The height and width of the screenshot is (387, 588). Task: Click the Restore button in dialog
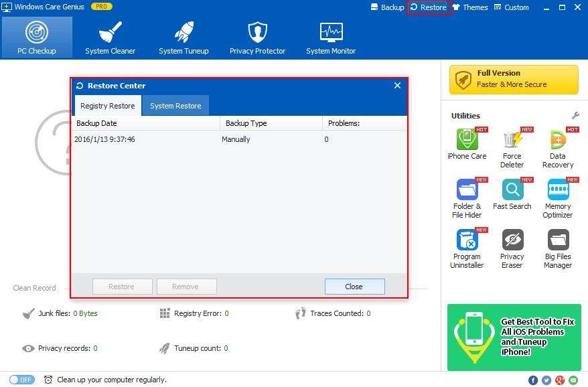click(x=123, y=287)
